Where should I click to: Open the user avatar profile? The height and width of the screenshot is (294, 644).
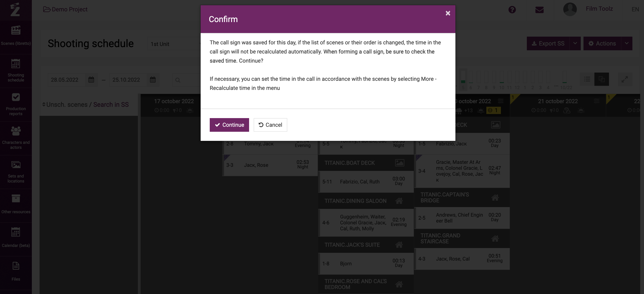pos(570,9)
